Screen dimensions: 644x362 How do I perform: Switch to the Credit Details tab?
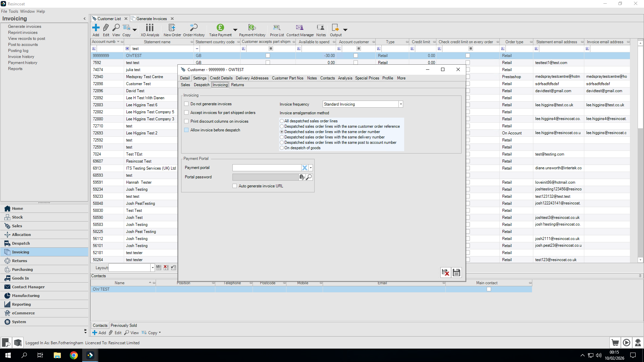click(221, 78)
